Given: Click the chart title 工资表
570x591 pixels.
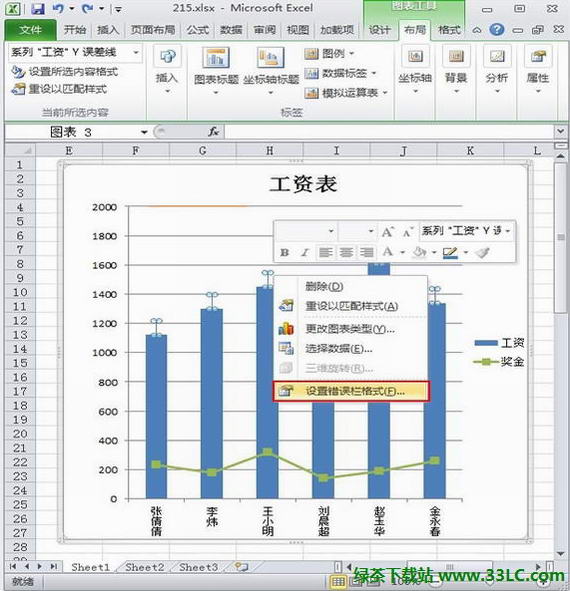Looking at the screenshot, I should (x=303, y=184).
